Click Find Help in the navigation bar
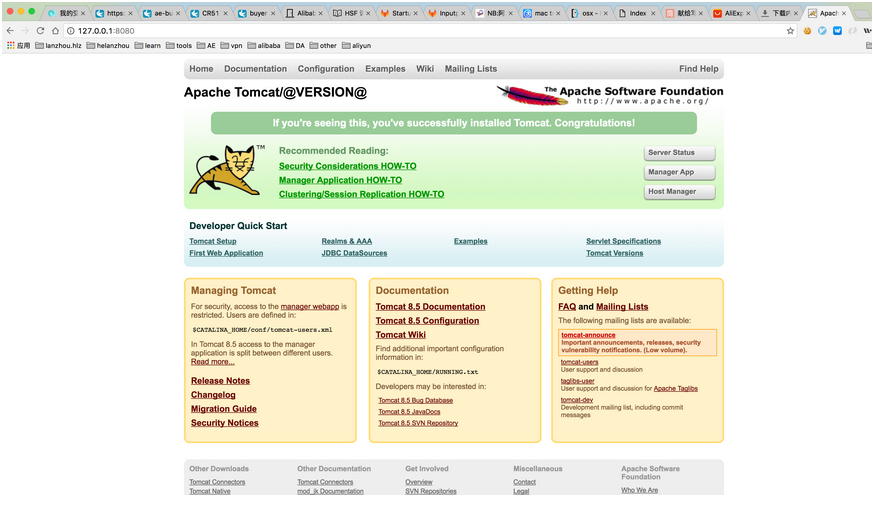This screenshot has width=873, height=506. pos(699,69)
